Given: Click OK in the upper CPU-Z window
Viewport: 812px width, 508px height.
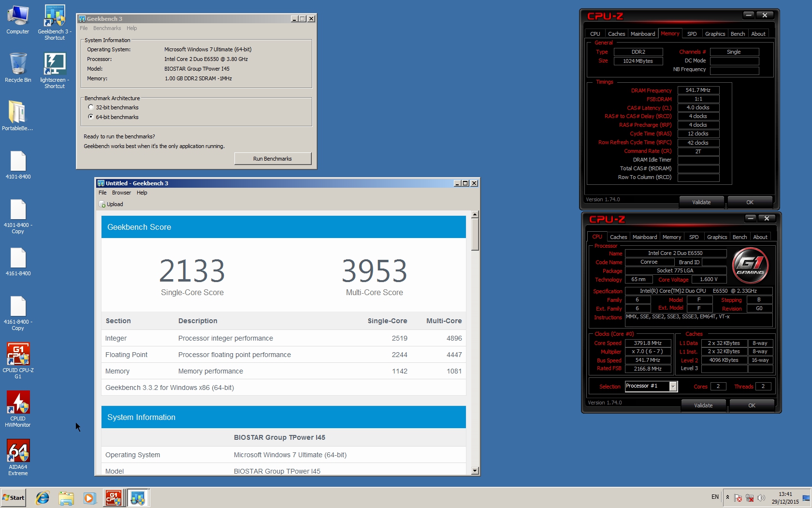Looking at the screenshot, I should click(x=750, y=202).
